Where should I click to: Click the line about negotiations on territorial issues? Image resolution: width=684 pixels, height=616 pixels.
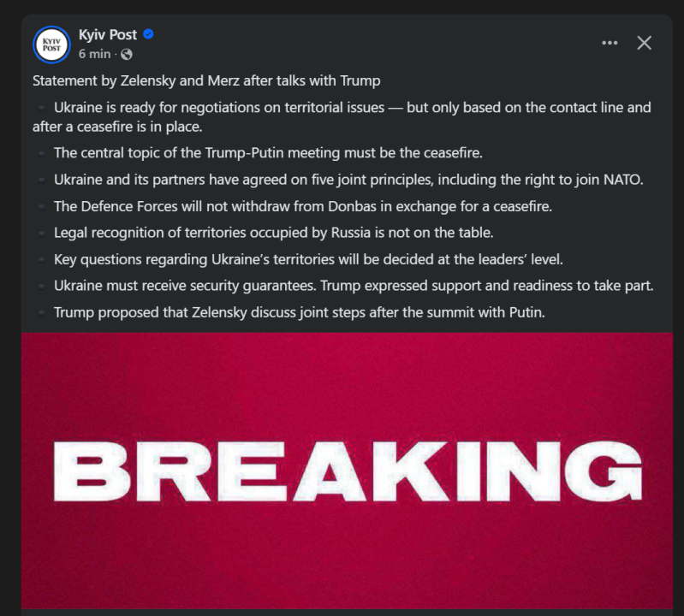tap(352, 108)
